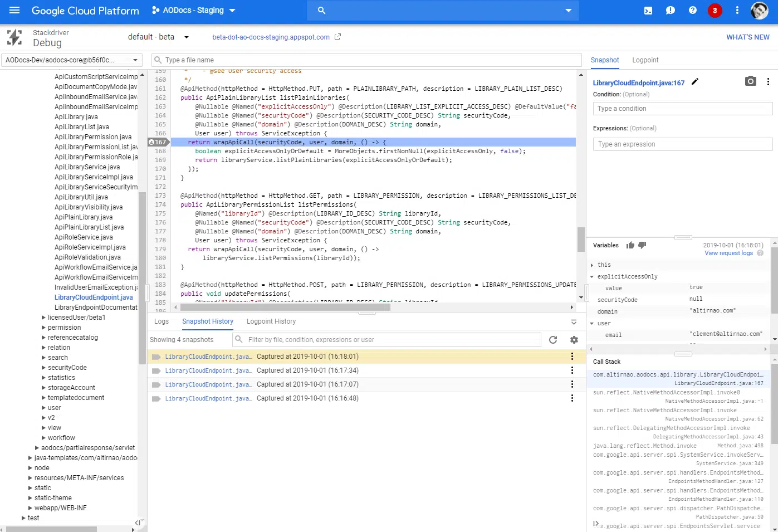778x532 pixels.
Task: Open options menu for 16:16:48 snapshot
Action: tap(572, 398)
